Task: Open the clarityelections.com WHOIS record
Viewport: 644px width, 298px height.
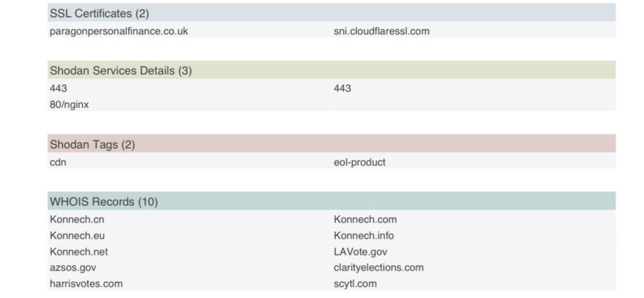Action: 378,267
